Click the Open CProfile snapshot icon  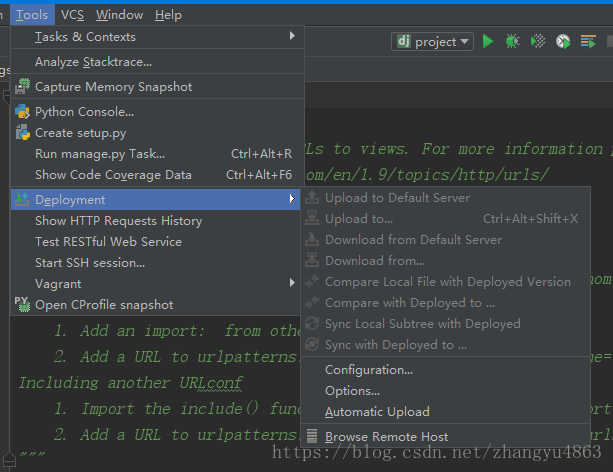click(x=22, y=304)
